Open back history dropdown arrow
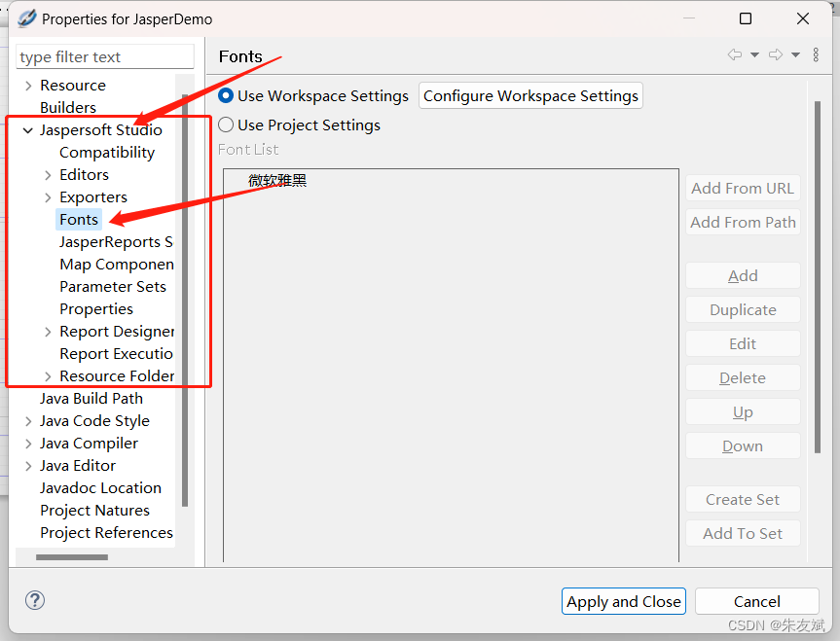This screenshot has height=641, width=840. (754, 54)
